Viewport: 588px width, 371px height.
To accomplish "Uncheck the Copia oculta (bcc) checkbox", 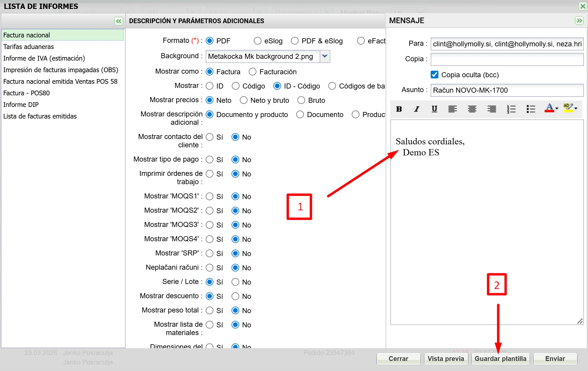I will point(435,75).
